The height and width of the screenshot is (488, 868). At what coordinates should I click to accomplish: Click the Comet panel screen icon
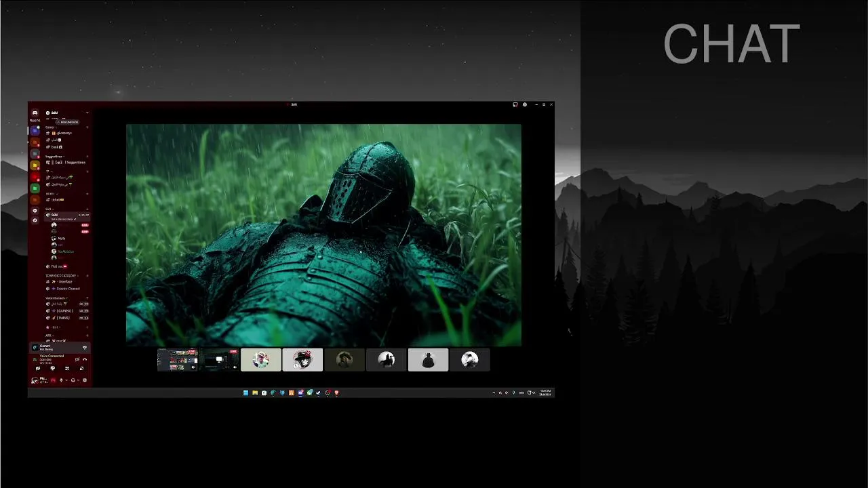[85, 347]
